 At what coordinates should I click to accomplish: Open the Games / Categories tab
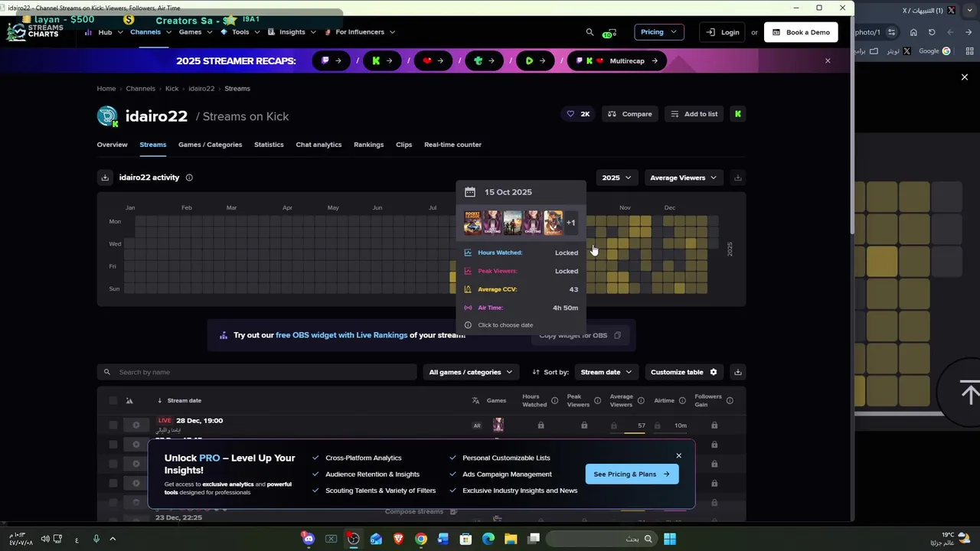(x=210, y=145)
